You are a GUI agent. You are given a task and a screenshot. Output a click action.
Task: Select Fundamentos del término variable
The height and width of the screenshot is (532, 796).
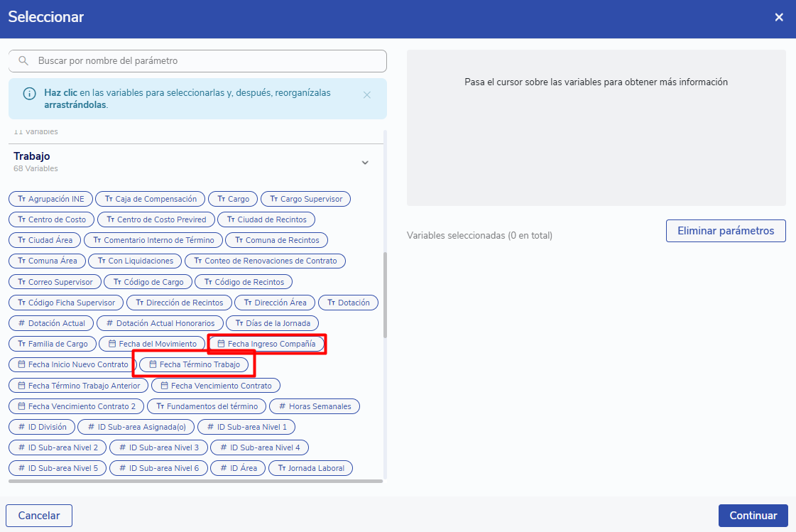207,406
